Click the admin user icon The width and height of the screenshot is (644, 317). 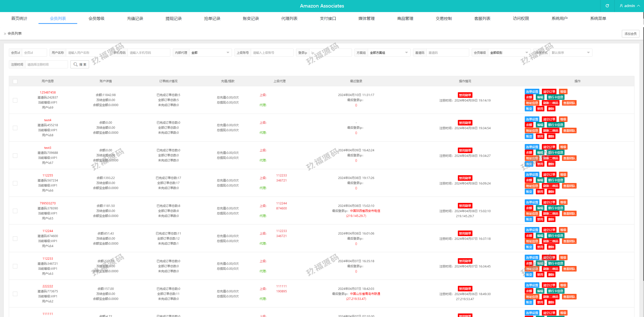tap(621, 6)
